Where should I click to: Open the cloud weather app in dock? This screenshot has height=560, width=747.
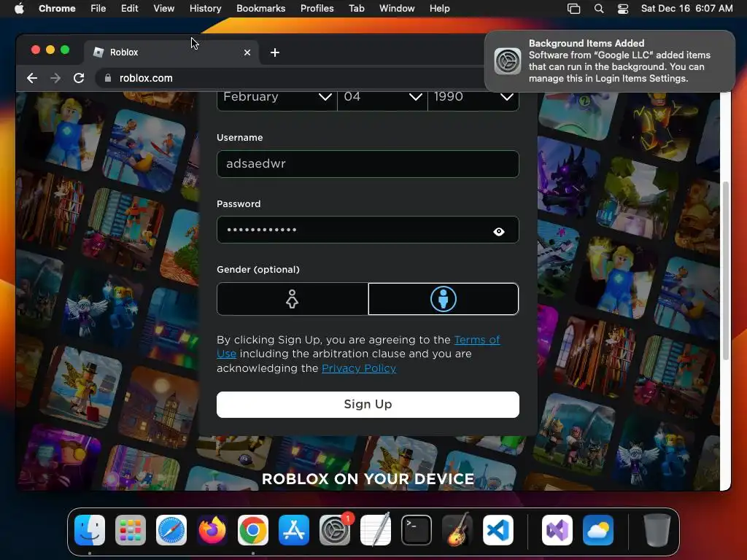598,530
